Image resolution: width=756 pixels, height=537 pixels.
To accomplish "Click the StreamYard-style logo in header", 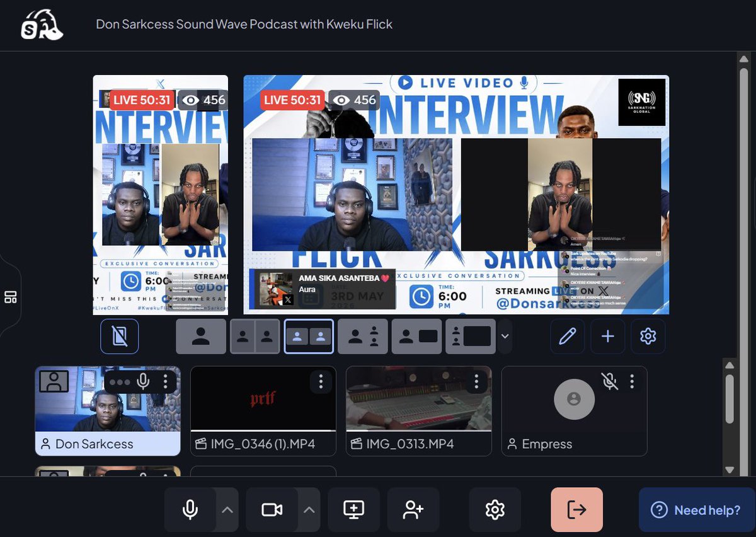I will tap(42, 25).
